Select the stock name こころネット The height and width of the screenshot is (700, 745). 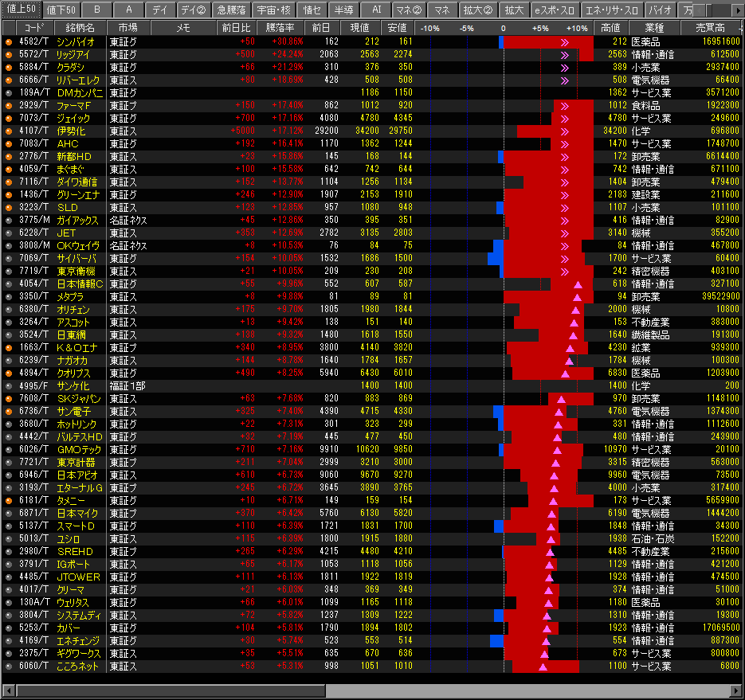pos(78,667)
